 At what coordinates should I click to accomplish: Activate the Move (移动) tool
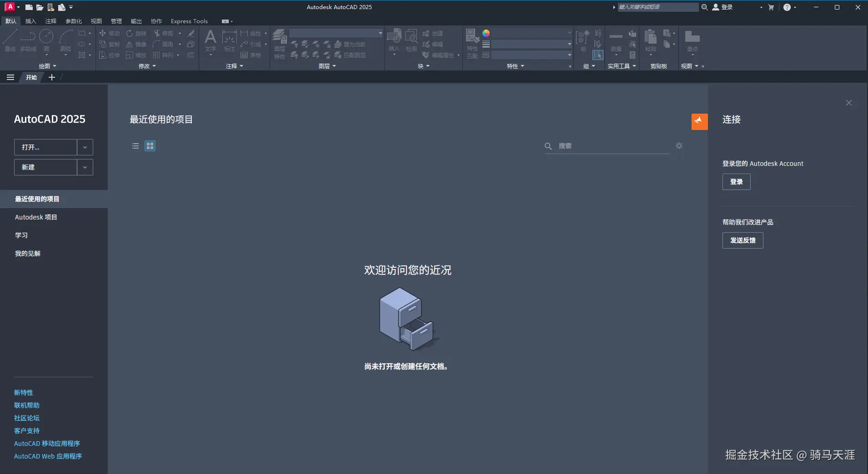click(x=109, y=33)
